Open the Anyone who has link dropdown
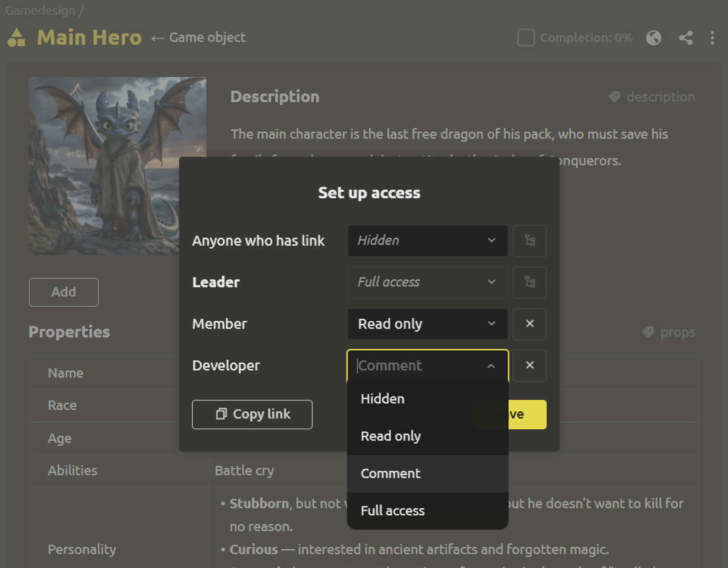728x568 pixels. 427,241
